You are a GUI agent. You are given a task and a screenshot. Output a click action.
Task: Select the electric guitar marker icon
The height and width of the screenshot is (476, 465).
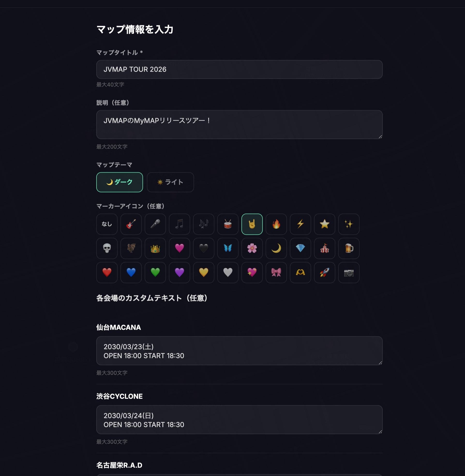point(131,224)
